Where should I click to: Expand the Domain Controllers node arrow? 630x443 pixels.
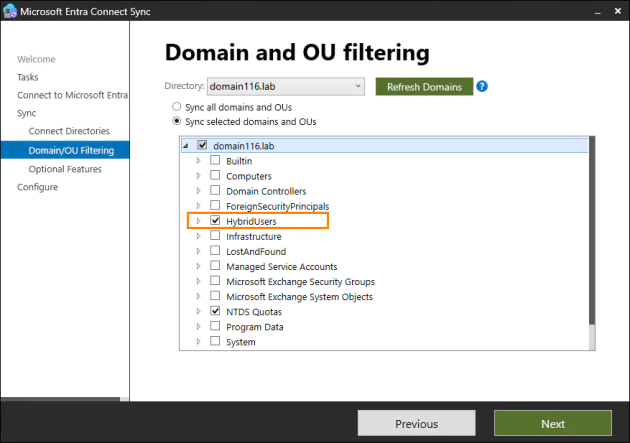click(x=198, y=191)
